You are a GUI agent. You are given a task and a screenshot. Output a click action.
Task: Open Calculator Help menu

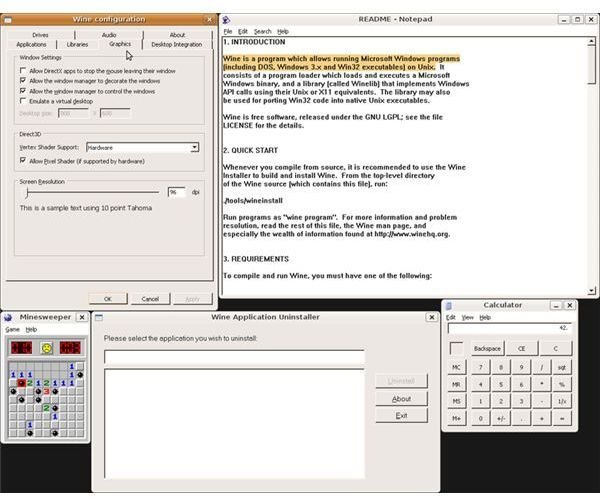coord(485,317)
